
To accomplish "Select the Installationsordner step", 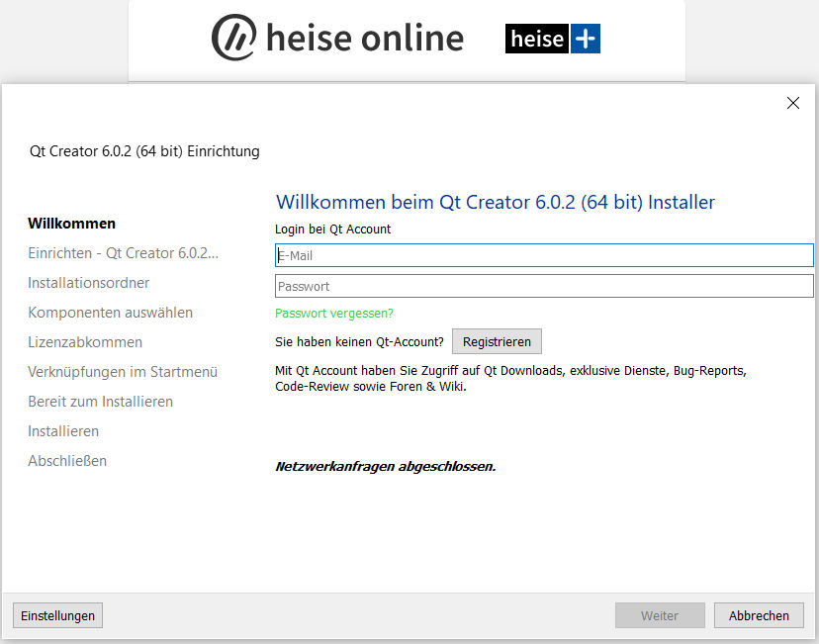I will [89, 283].
